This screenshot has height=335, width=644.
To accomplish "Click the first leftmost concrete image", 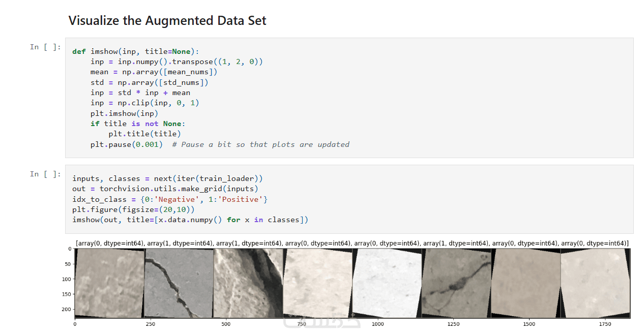I will 109,284.
